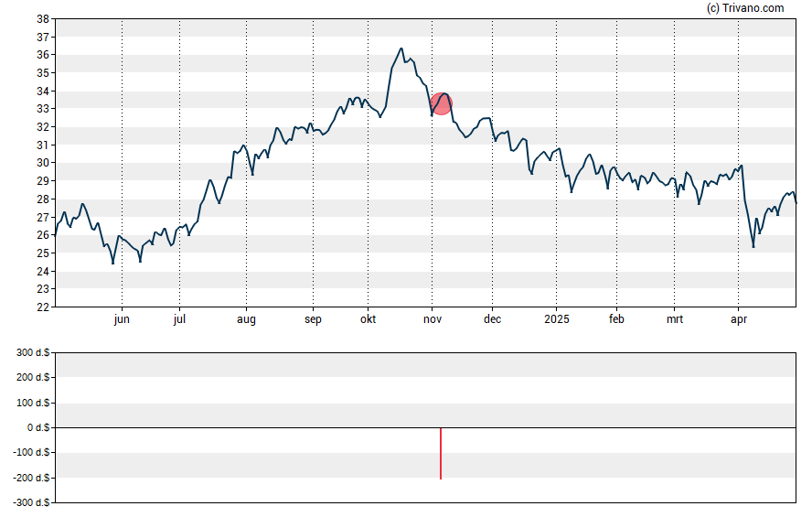Click the red circle marker on price line
This screenshot has width=812, height=517.
[442, 103]
